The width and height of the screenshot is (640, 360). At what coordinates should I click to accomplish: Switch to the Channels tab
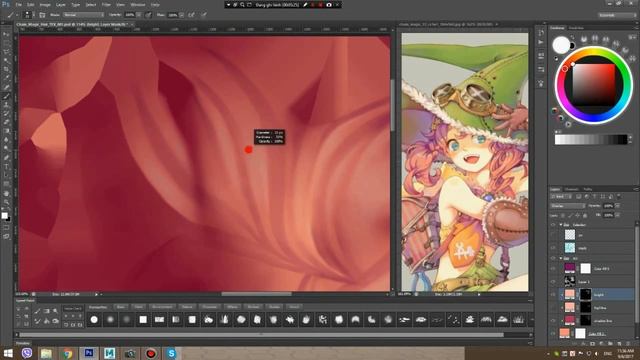tap(571, 189)
